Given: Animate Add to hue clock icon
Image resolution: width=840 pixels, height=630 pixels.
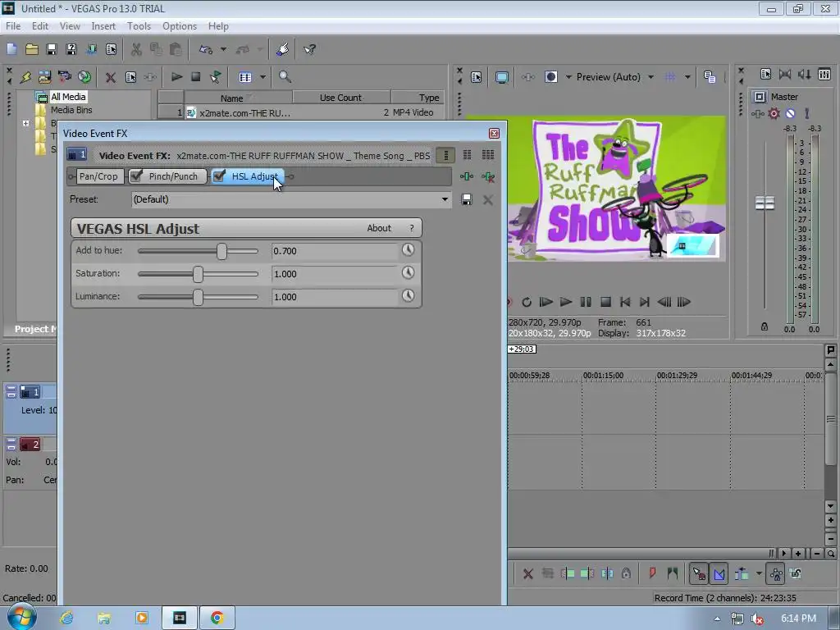Looking at the screenshot, I should click(x=409, y=249).
